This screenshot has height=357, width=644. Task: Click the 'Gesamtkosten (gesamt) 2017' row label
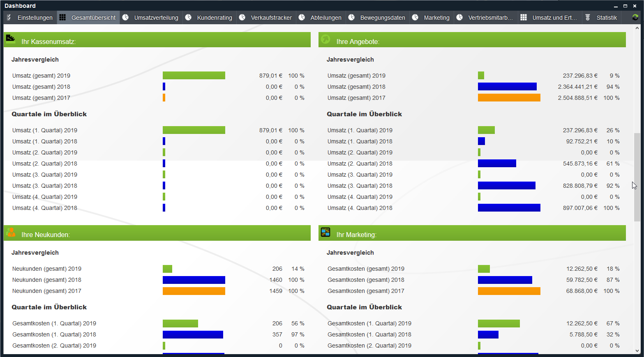tap(366, 291)
